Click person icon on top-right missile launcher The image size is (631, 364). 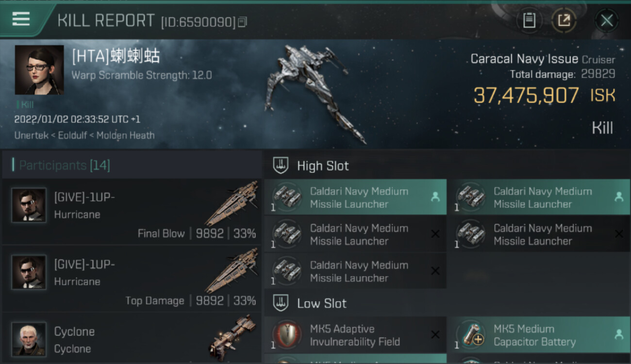coord(619,197)
